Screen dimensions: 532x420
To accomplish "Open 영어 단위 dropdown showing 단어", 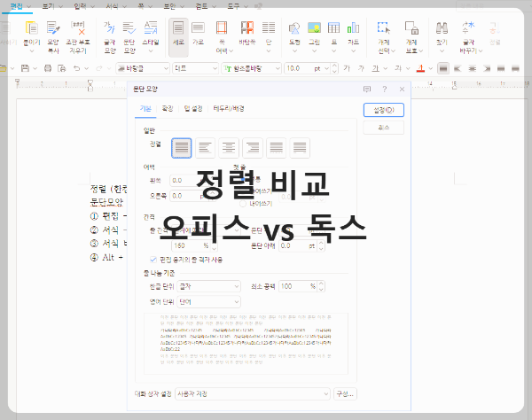I will point(208,301).
